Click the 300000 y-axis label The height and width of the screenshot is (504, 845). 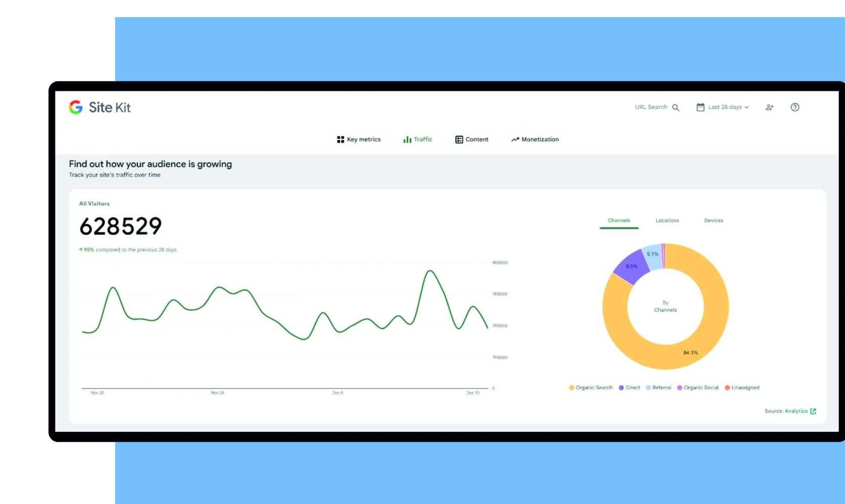pos(500,294)
